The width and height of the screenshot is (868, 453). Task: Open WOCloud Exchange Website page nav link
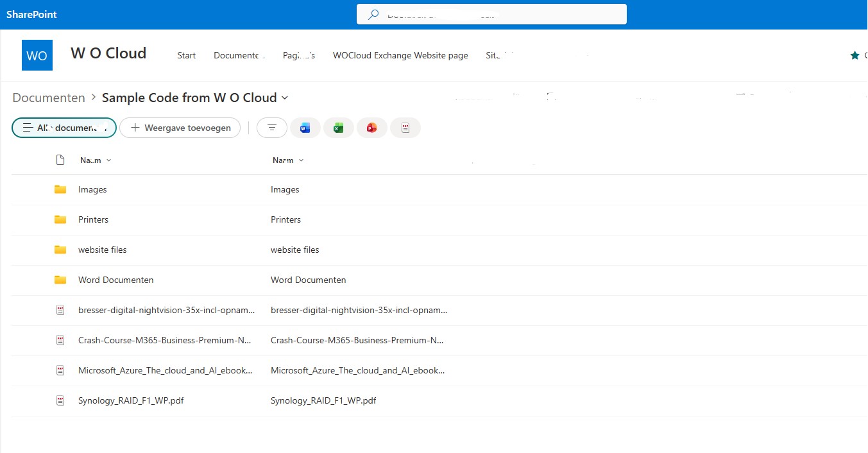pos(400,56)
